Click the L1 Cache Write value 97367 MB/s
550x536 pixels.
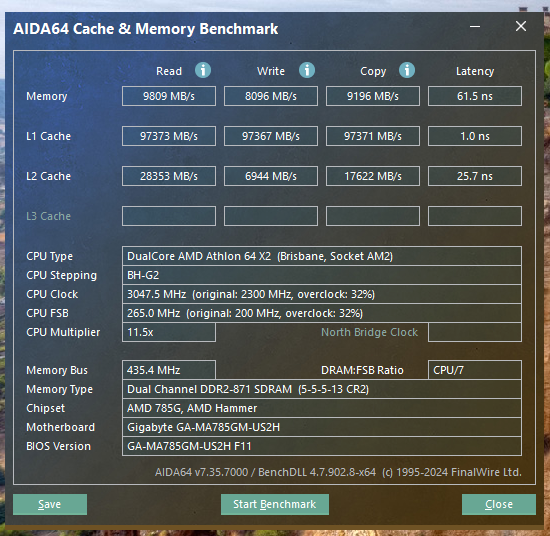tap(271, 136)
